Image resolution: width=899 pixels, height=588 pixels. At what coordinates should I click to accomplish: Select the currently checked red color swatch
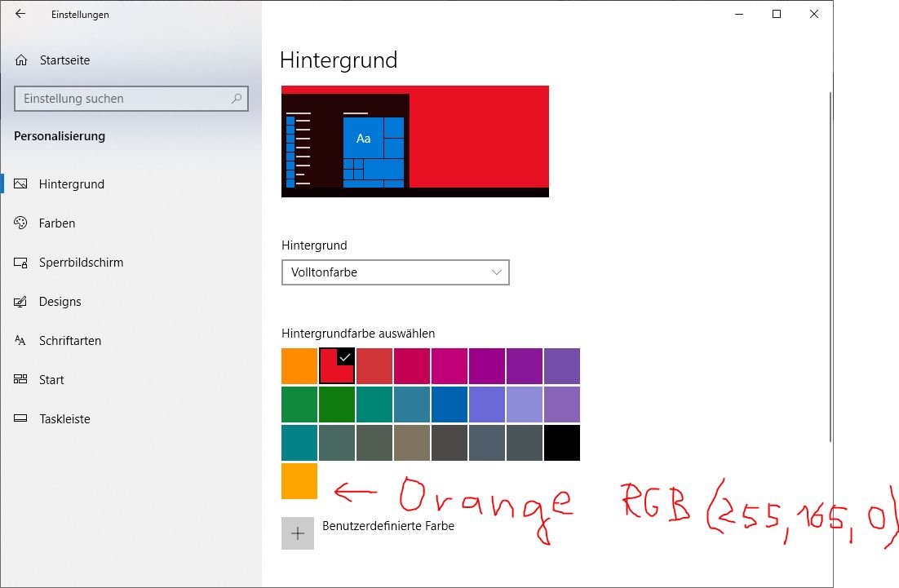tap(336, 365)
